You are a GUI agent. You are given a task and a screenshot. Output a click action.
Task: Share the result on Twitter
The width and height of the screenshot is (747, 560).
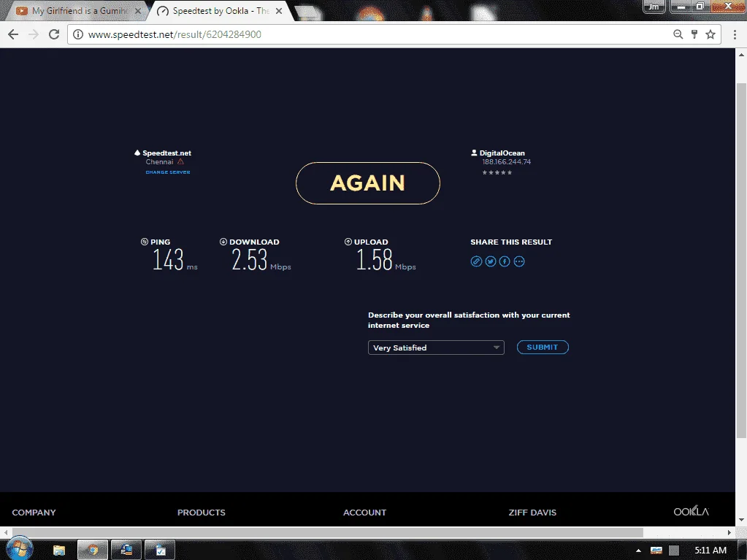(x=490, y=261)
